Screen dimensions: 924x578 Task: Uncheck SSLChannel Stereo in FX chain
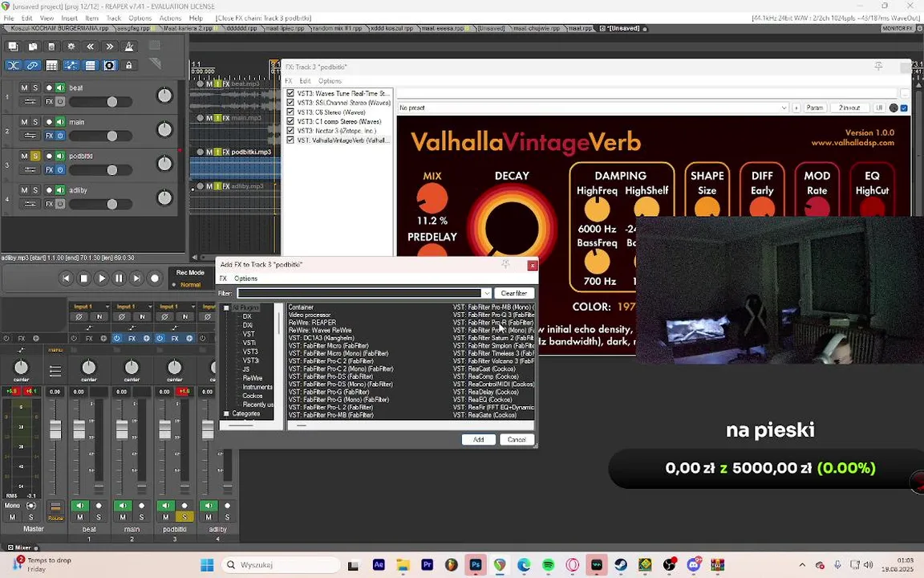pyautogui.click(x=290, y=103)
